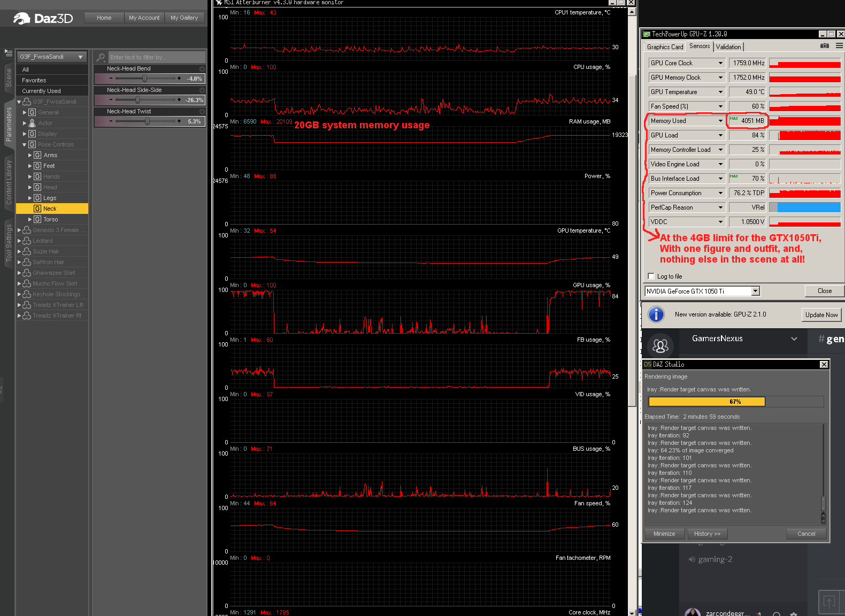Viewport: 845px width, 616px height.
Task: Click the Discord friends icon
Action: [660, 346]
